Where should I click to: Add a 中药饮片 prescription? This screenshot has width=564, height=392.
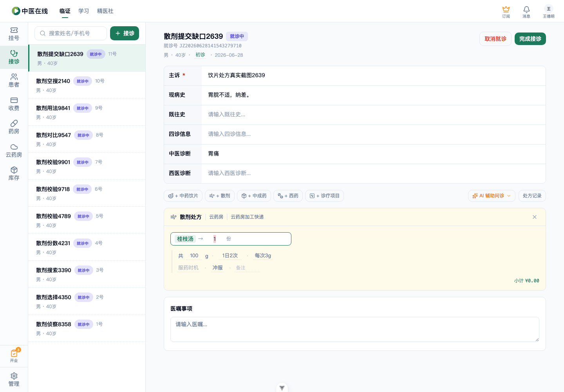pos(183,196)
